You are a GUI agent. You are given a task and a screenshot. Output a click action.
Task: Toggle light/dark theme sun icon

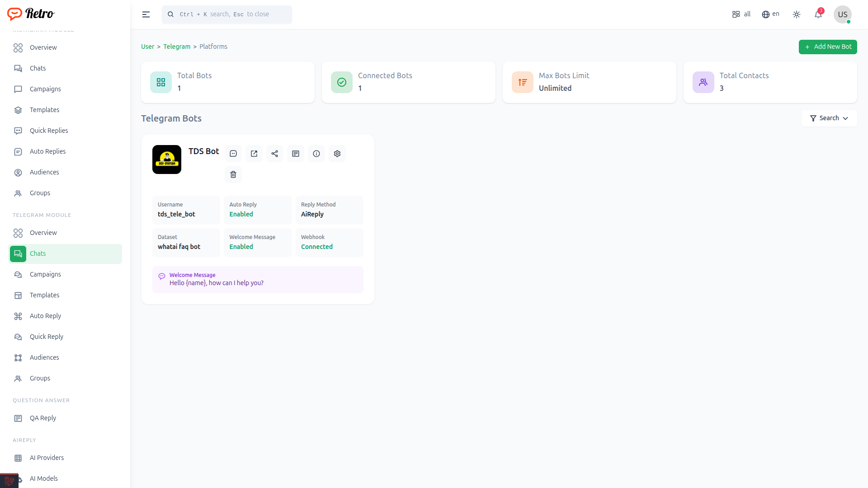797,14
